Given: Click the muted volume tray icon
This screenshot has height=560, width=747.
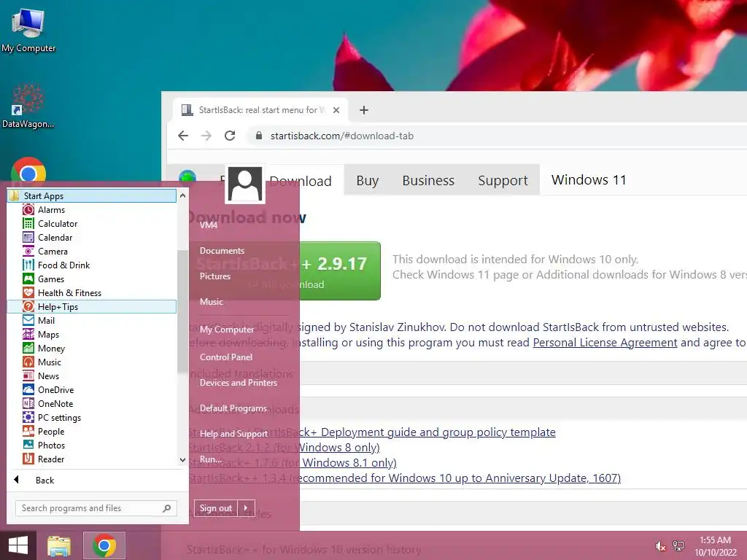Looking at the screenshot, I should pos(660,546).
